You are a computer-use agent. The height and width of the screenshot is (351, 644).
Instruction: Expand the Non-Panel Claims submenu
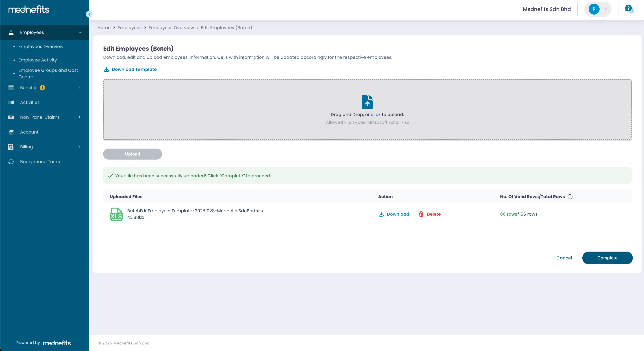click(80, 117)
